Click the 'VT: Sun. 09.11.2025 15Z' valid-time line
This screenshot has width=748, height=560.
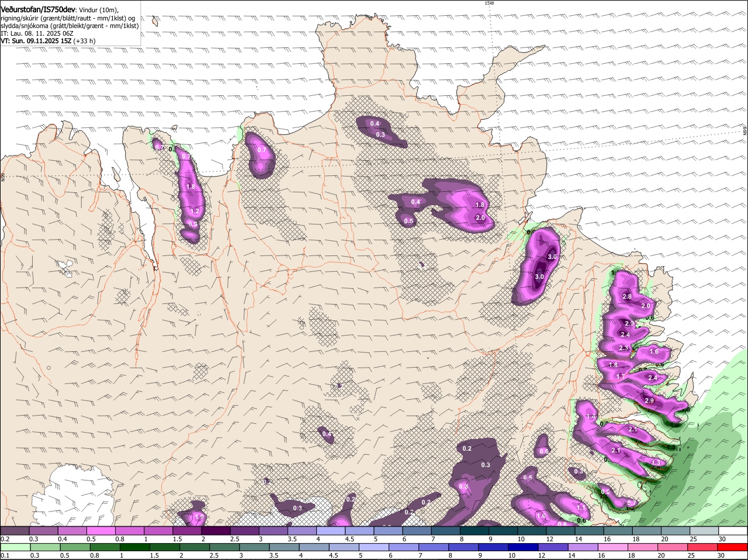(48, 41)
